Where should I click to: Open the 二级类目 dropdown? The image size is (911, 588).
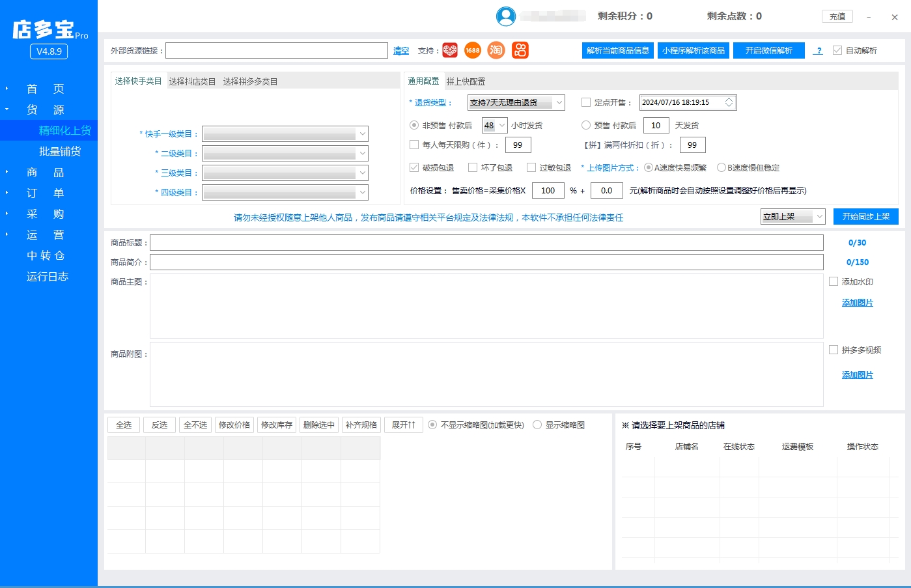point(285,153)
